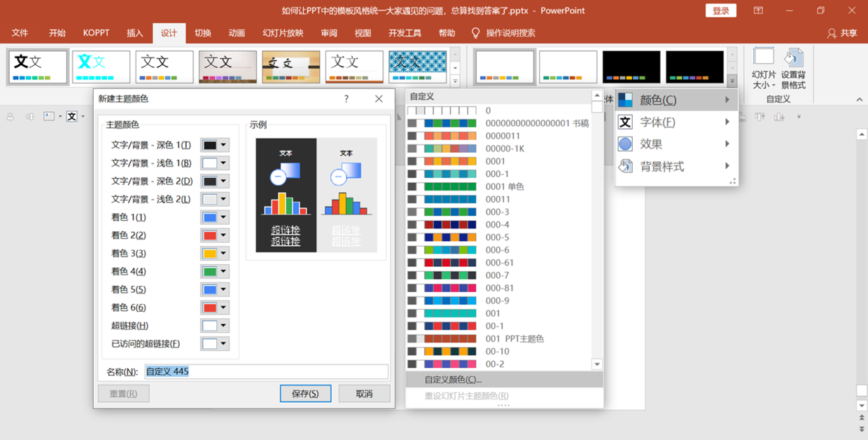The image size is (868, 440).
Task: Select the '00-2' color scheme
Action: (x=499, y=364)
